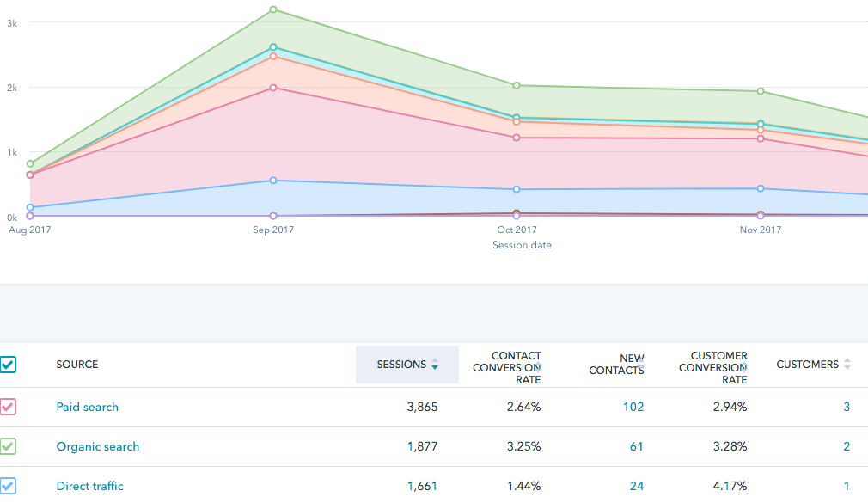View the 61 new contacts from Organic search
Viewport: 868px width, 503px height.
click(x=637, y=446)
